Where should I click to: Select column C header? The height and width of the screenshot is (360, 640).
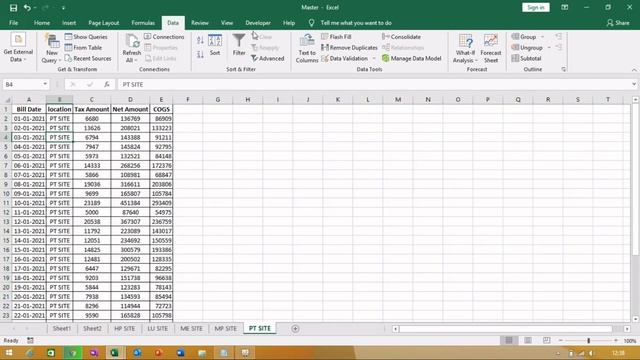tap(91, 100)
